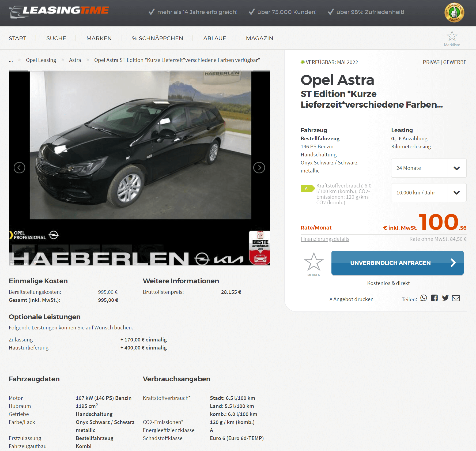Image resolution: width=476 pixels, height=451 pixels.
Task: Open the MAGAZIN menu item
Action: tap(259, 38)
